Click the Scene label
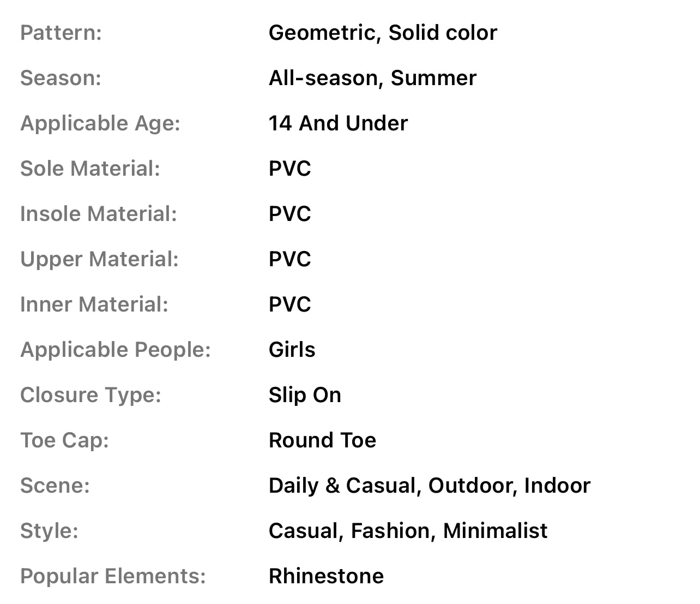This screenshot has width=700, height=604. 55,486
